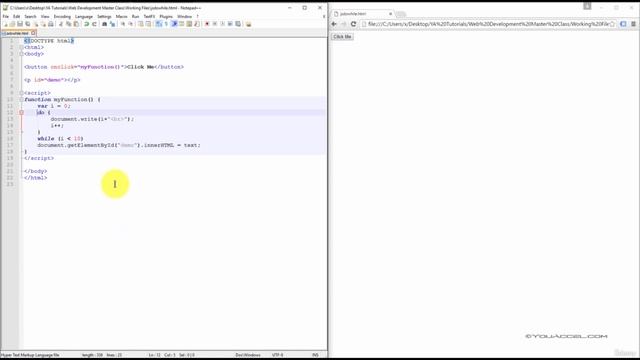Collapse the function myFunction fold on line 10
The width and height of the screenshot is (640, 360).
tap(21, 100)
